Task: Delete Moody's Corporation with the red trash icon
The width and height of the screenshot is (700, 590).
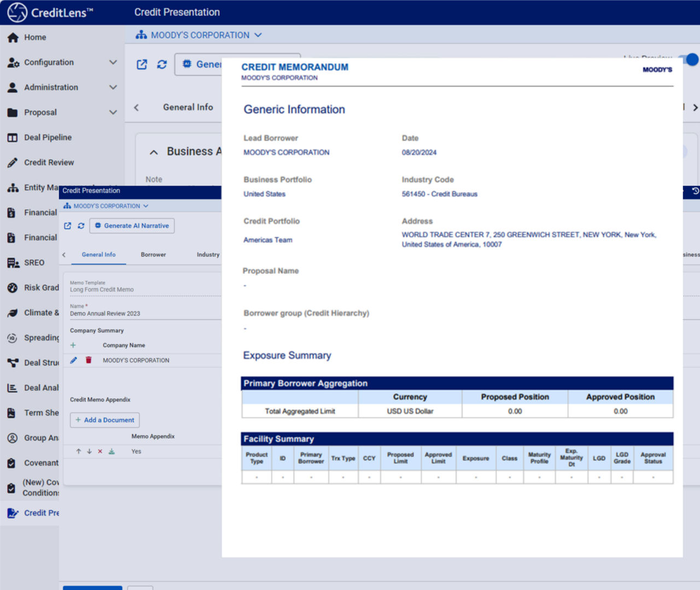Action: click(89, 360)
